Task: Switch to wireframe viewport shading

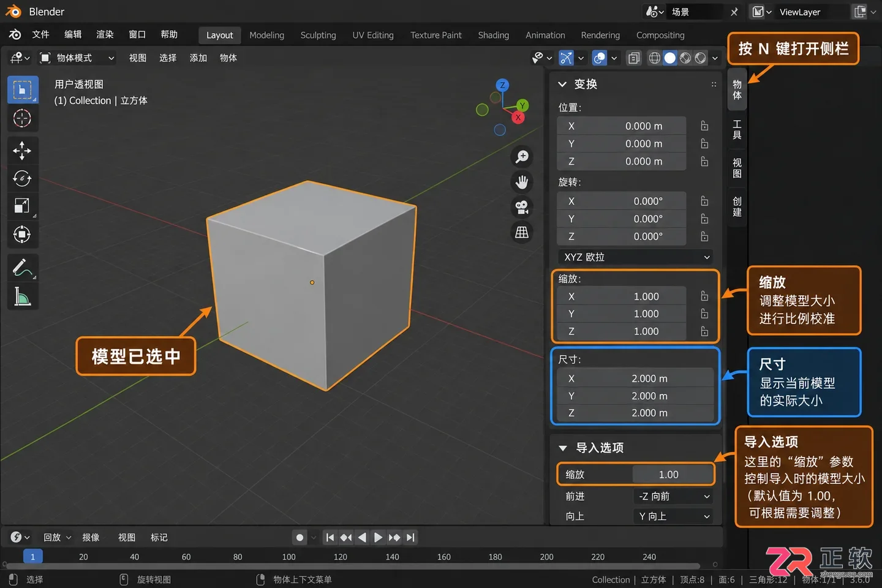Action: tap(655, 58)
